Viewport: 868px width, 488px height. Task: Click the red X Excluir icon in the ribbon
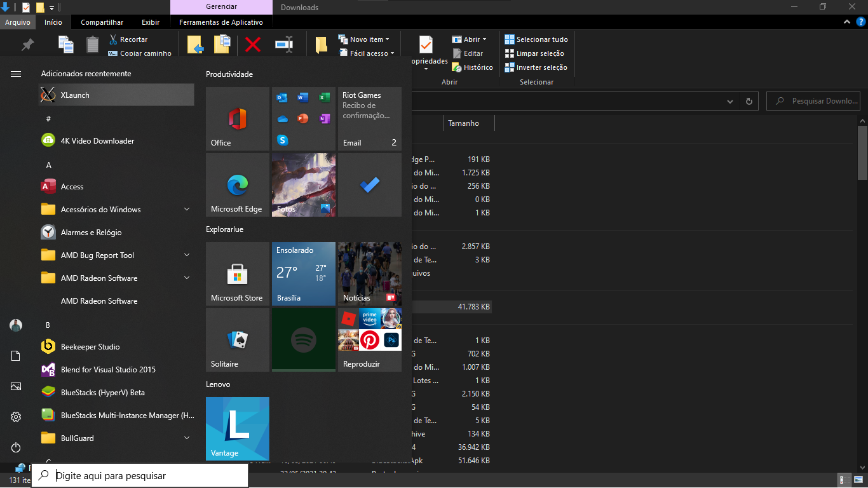click(253, 44)
